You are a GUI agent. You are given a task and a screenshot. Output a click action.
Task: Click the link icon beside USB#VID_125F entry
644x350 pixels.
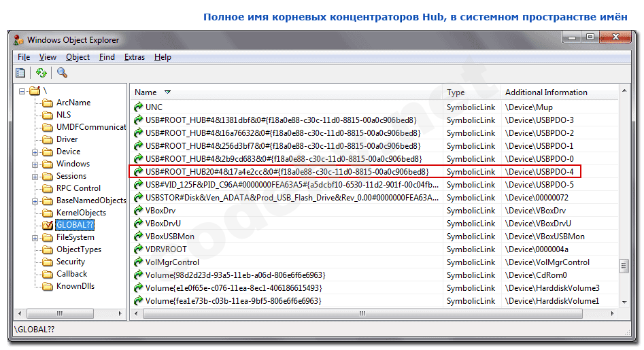point(139,185)
